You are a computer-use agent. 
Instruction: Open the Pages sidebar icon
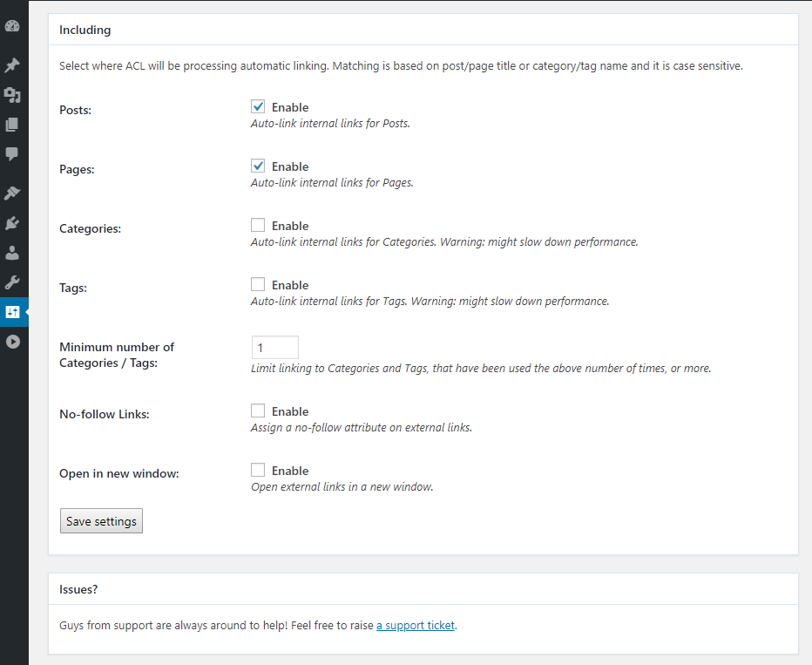(x=12, y=125)
